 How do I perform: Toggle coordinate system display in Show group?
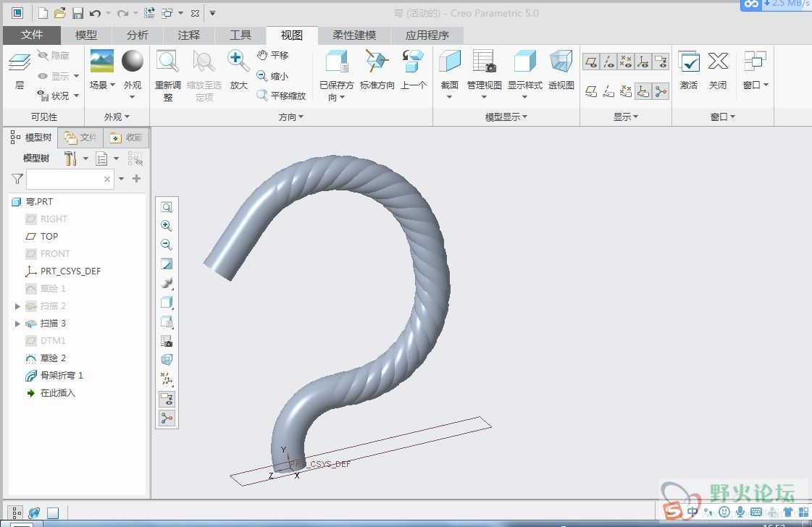coord(643,62)
